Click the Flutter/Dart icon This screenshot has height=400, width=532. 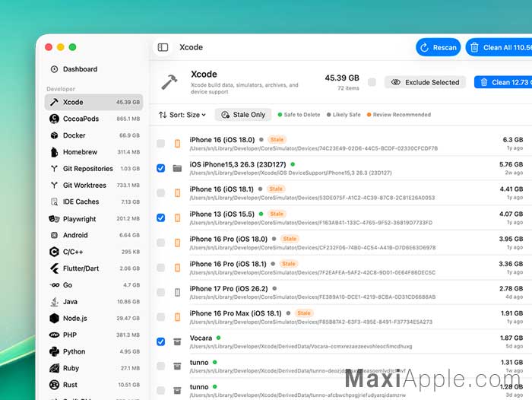click(54, 268)
